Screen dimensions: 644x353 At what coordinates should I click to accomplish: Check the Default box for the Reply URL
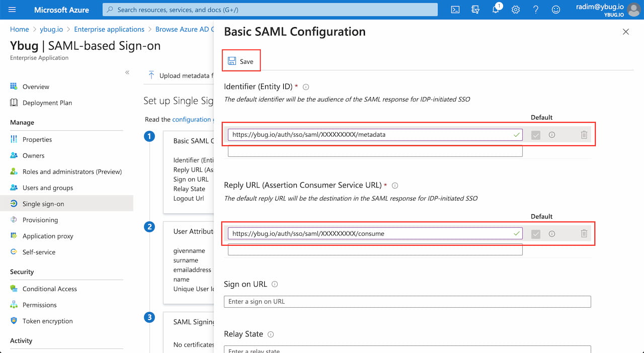pos(535,233)
